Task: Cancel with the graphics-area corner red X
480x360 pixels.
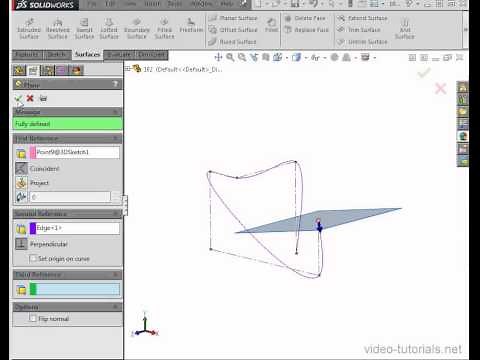Action: coord(441,88)
